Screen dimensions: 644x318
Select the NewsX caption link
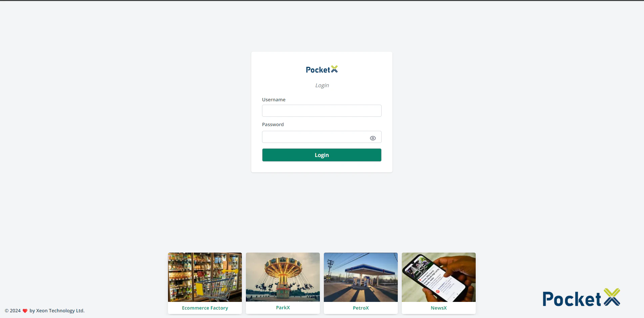point(439,308)
